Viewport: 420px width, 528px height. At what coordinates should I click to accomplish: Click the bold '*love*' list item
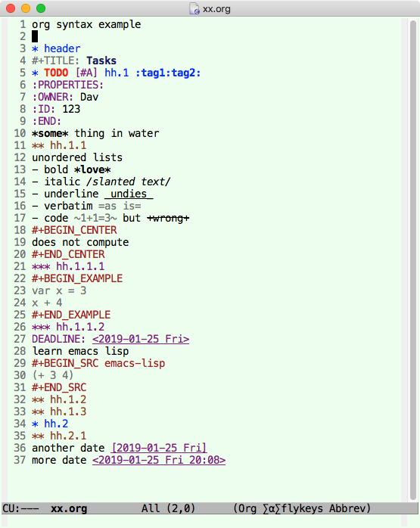click(x=92, y=169)
